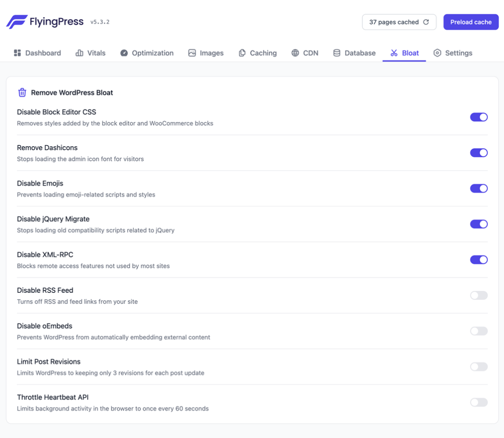Click the Vitals bar chart icon
This screenshot has height=438, width=504.
click(x=79, y=53)
